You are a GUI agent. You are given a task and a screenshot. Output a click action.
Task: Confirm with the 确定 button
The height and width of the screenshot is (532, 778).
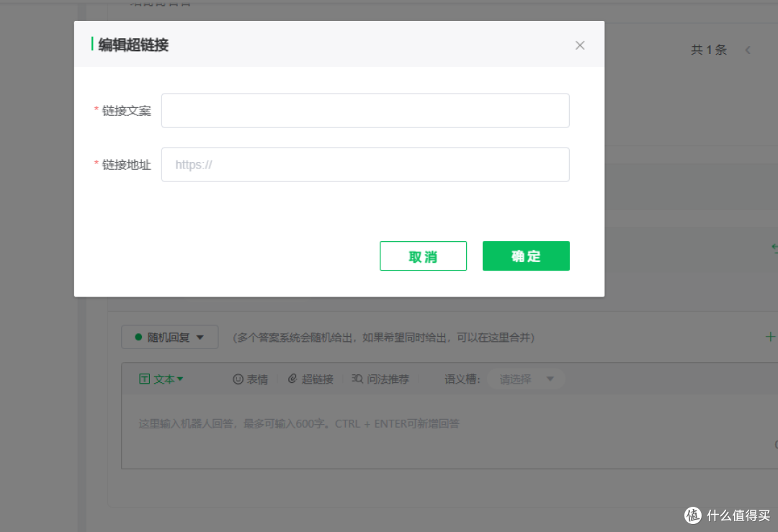[526, 256]
